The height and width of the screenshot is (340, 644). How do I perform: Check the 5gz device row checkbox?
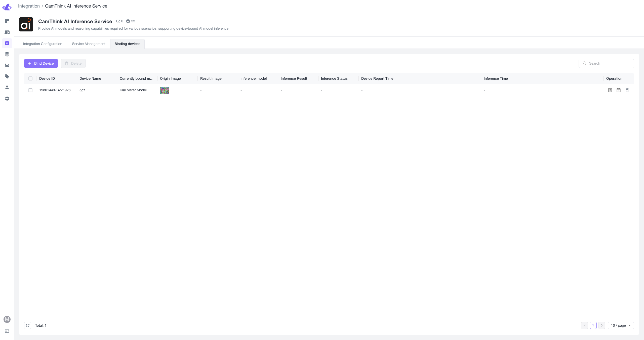pos(30,90)
